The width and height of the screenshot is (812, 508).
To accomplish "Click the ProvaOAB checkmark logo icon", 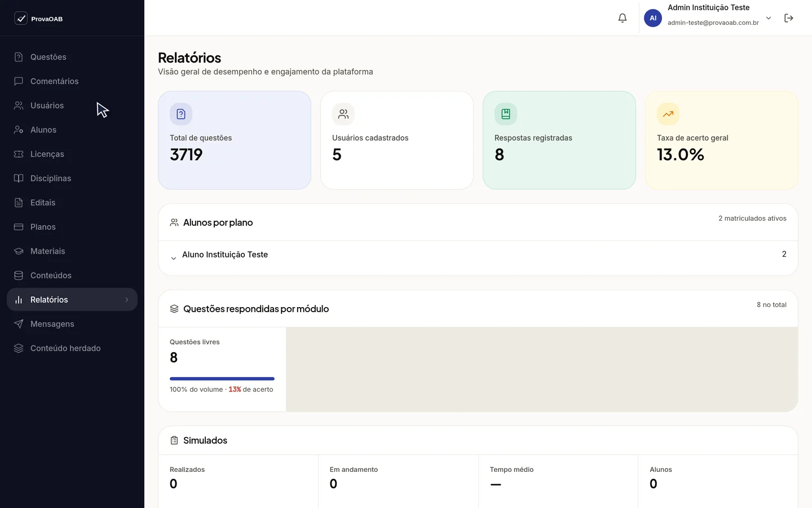I will point(21,19).
